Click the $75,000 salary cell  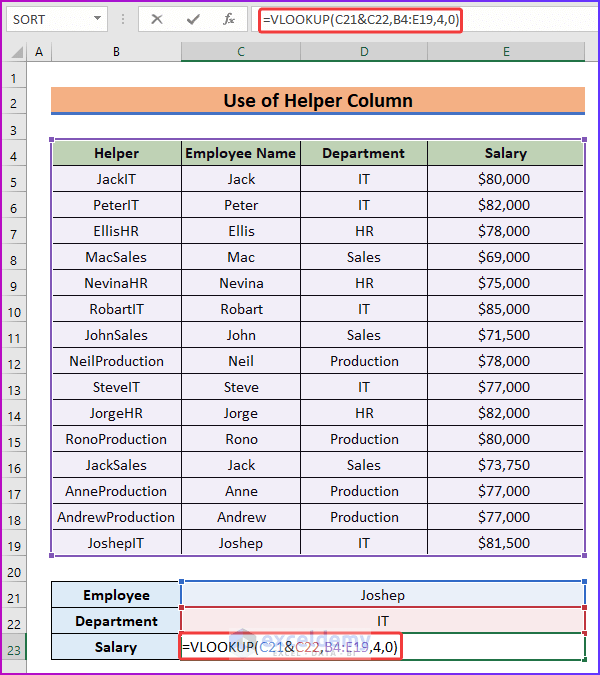point(506,283)
